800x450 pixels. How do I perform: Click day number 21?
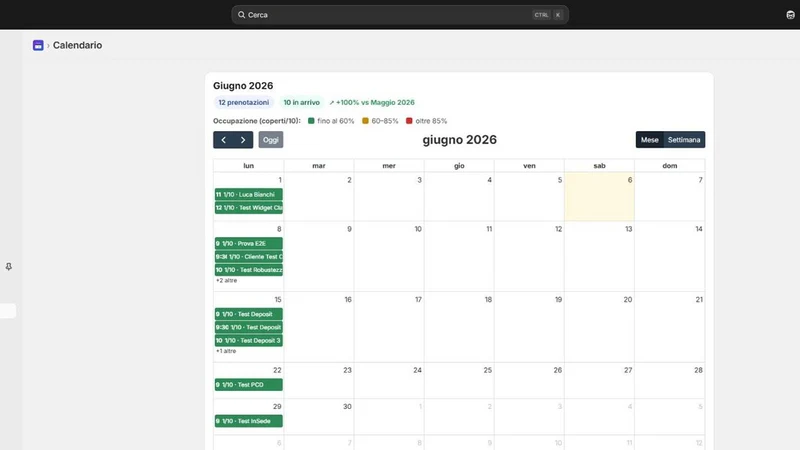coord(699,299)
